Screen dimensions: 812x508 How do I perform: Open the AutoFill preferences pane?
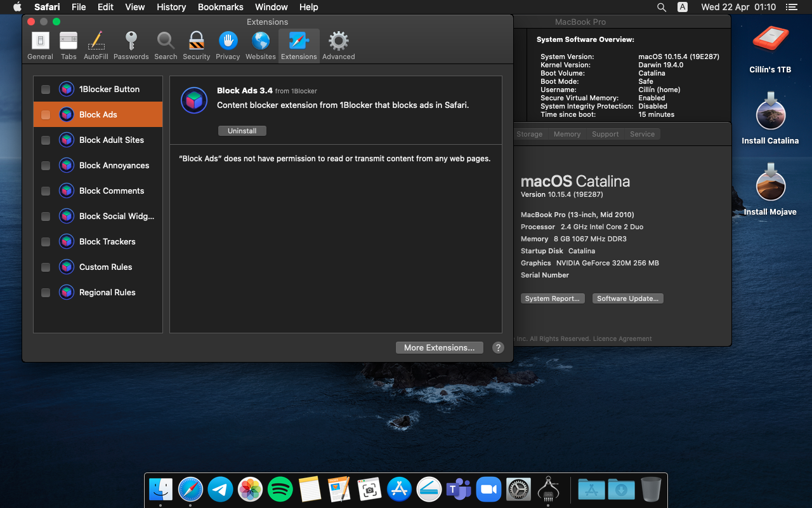coord(96,46)
